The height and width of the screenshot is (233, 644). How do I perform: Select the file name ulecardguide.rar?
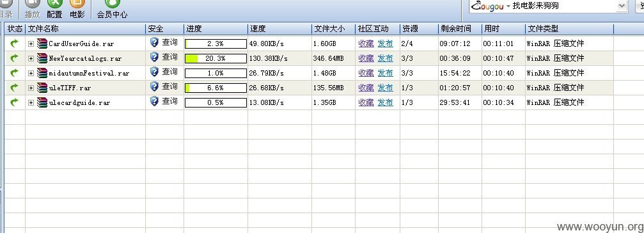79,102
